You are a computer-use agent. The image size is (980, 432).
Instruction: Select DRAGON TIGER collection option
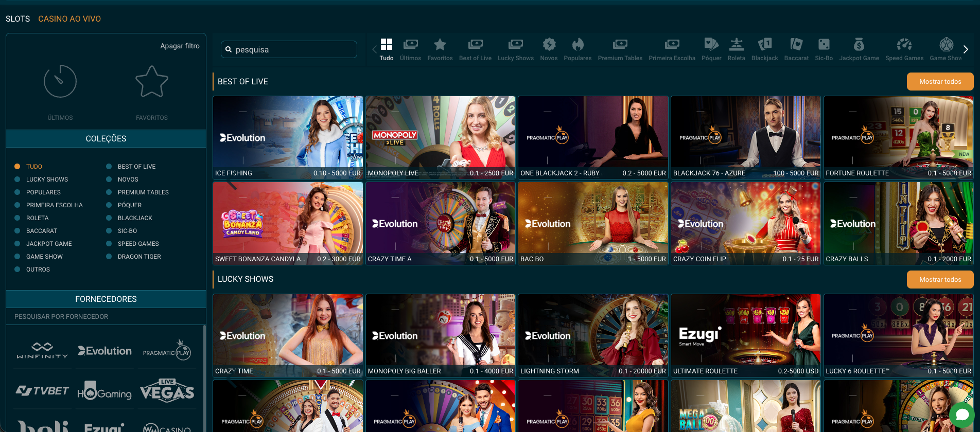133,257
